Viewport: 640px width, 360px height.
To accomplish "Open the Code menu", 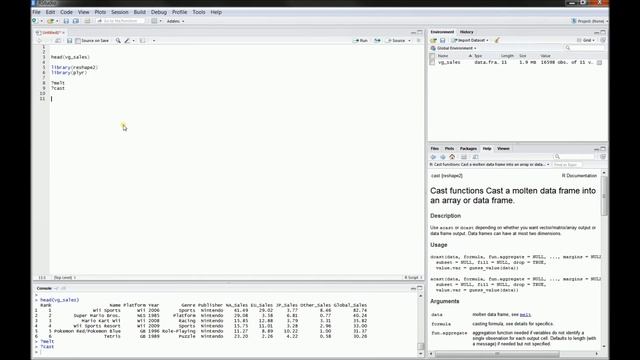I will [x=66, y=12].
